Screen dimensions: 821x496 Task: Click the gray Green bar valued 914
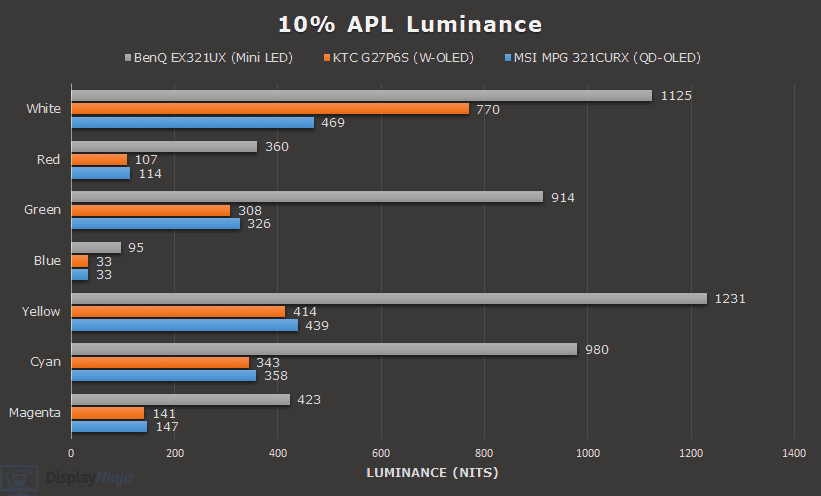coord(307,197)
